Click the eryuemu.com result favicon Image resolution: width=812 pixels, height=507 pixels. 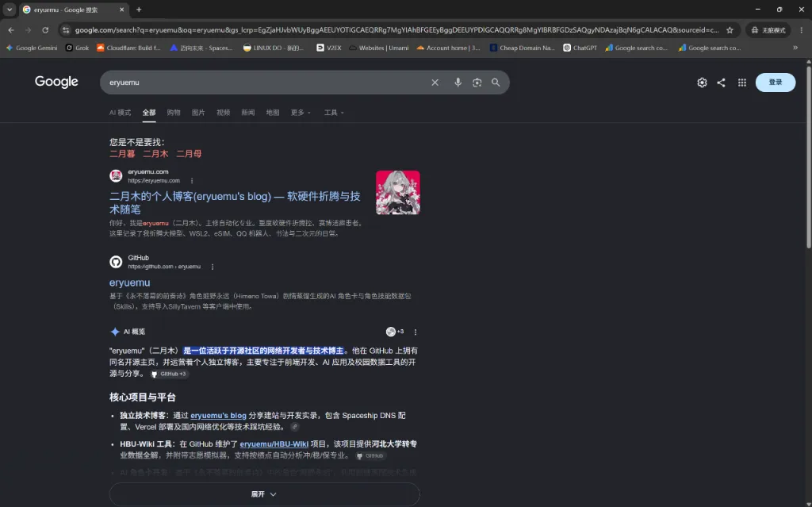(x=116, y=175)
